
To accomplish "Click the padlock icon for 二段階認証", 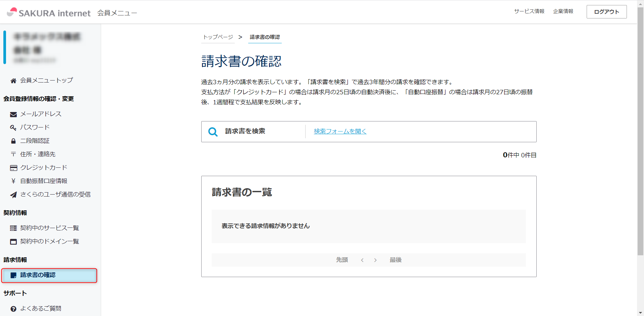I will click(13, 141).
